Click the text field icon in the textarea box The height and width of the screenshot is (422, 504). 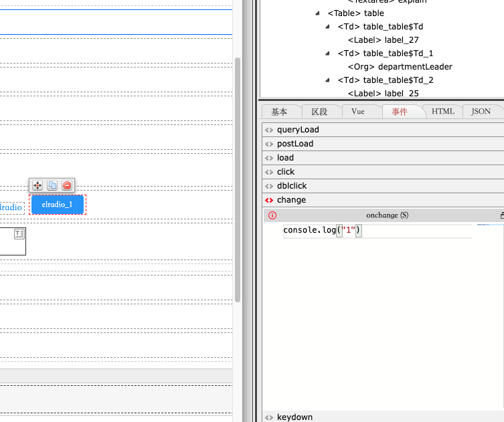pyautogui.click(x=19, y=233)
